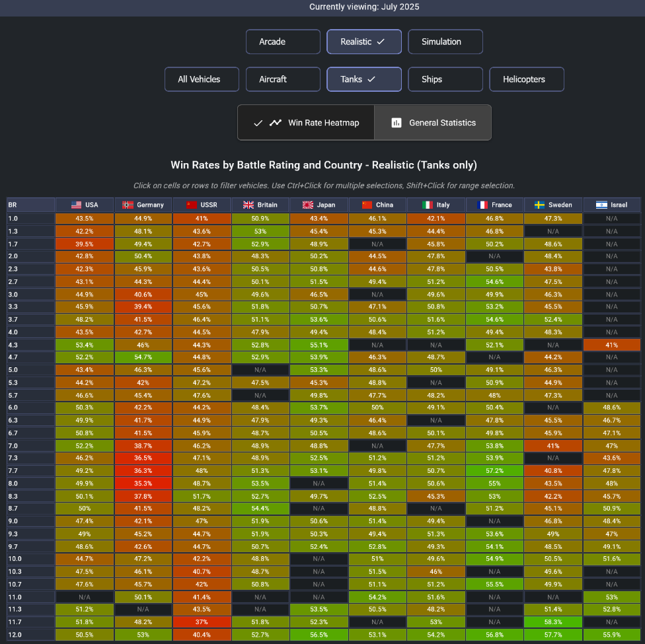This screenshot has width=645, height=644.
Task: Click the Germany 36.5% cell at BR 7.3
Action: click(143, 458)
